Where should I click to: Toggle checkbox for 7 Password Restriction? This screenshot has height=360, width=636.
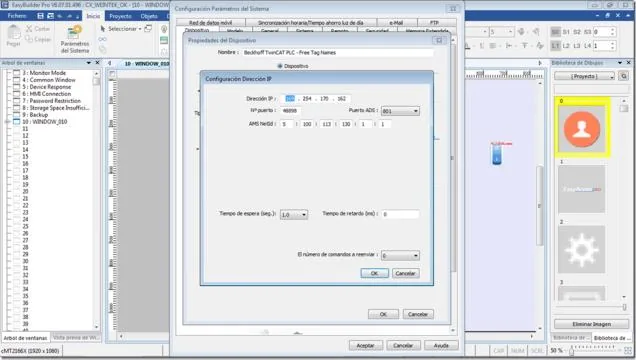click(x=17, y=101)
